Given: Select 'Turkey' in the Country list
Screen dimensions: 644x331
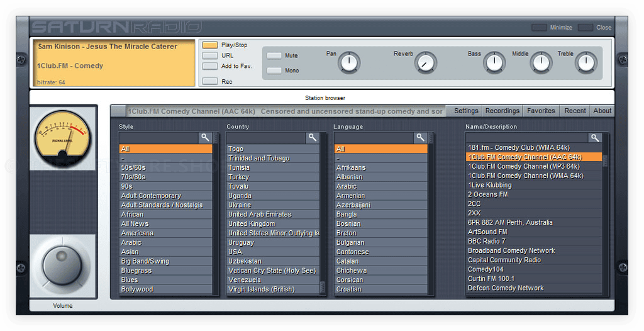Looking at the screenshot, I should tap(274, 177).
